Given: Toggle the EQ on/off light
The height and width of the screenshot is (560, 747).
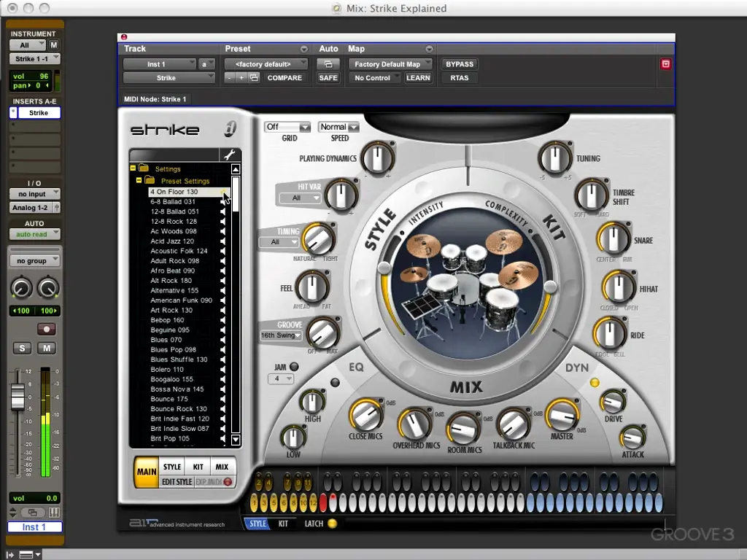Looking at the screenshot, I should (x=336, y=382).
